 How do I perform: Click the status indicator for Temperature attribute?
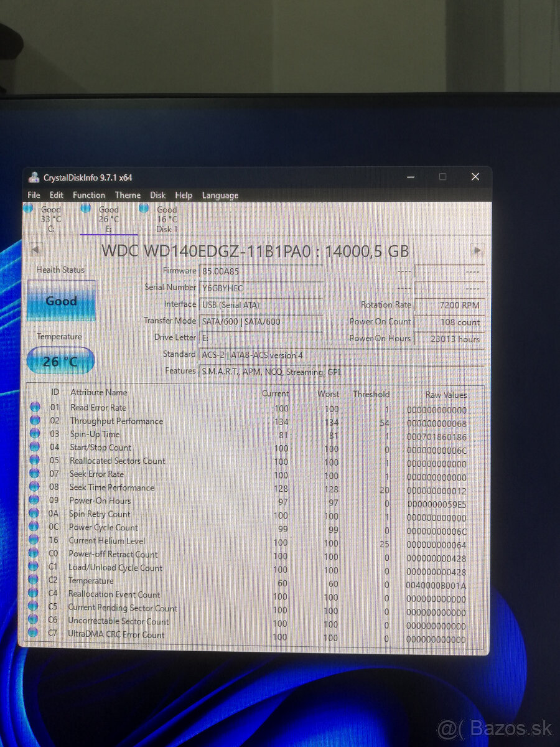tap(35, 581)
